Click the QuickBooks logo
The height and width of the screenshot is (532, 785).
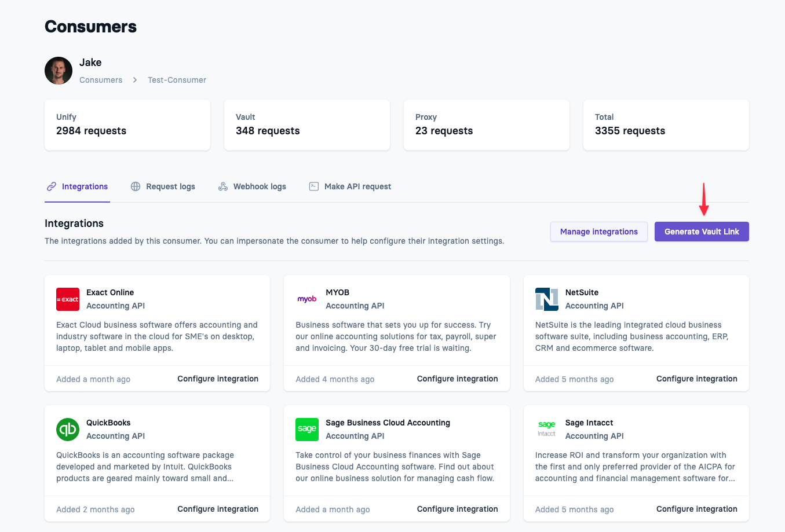pos(68,430)
